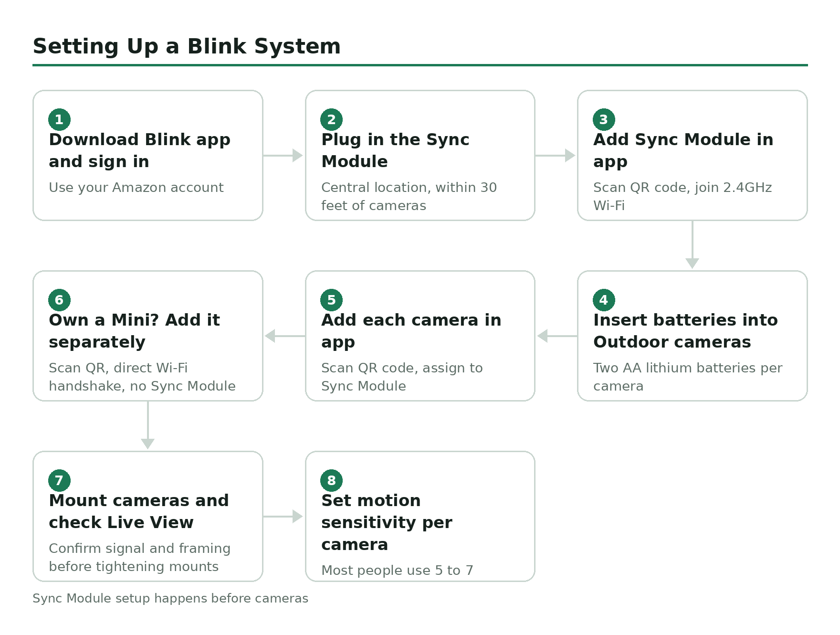Click "Central location, within 30 feet of cameras"
The height and width of the screenshot is (635, 840).
tap(409, 196)
